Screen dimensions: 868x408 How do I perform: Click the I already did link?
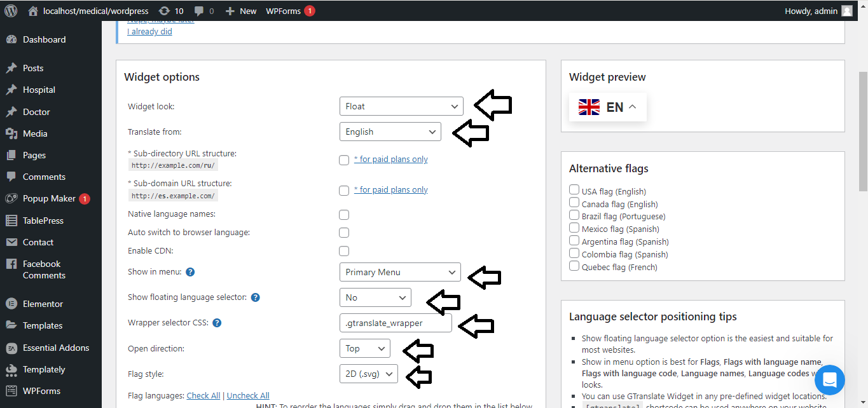point(149,31)
